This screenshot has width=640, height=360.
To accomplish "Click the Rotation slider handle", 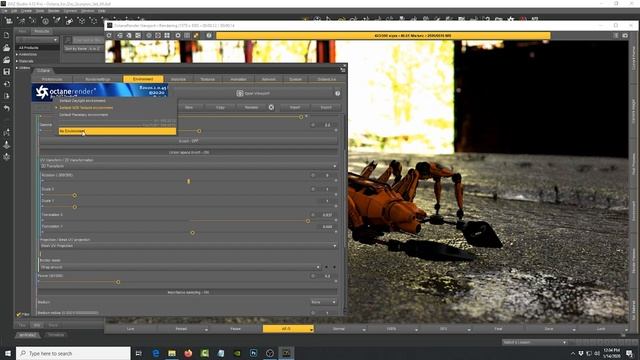I will (189, 181).
